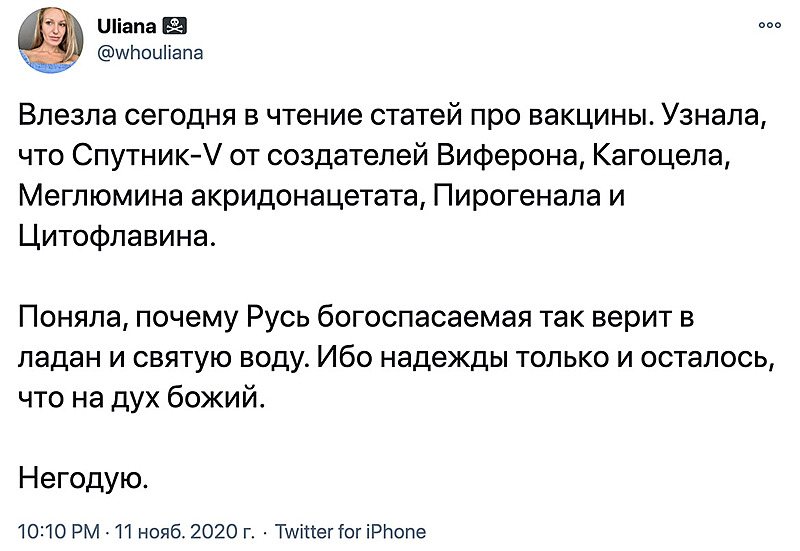Click the 10:10 PM timestamp
800x551 pixels.
pyautogui.click(x=59, y=532)
